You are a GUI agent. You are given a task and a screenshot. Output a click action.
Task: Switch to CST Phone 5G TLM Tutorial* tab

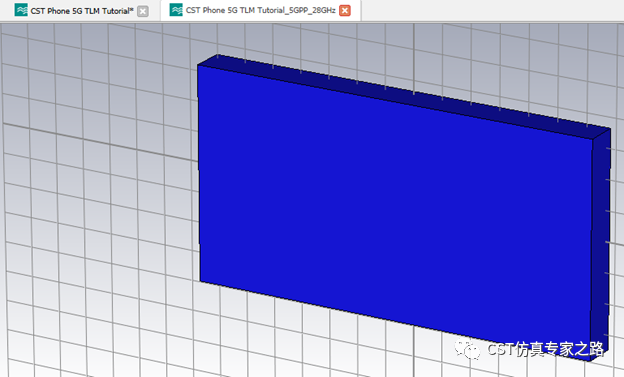(82, 11)
